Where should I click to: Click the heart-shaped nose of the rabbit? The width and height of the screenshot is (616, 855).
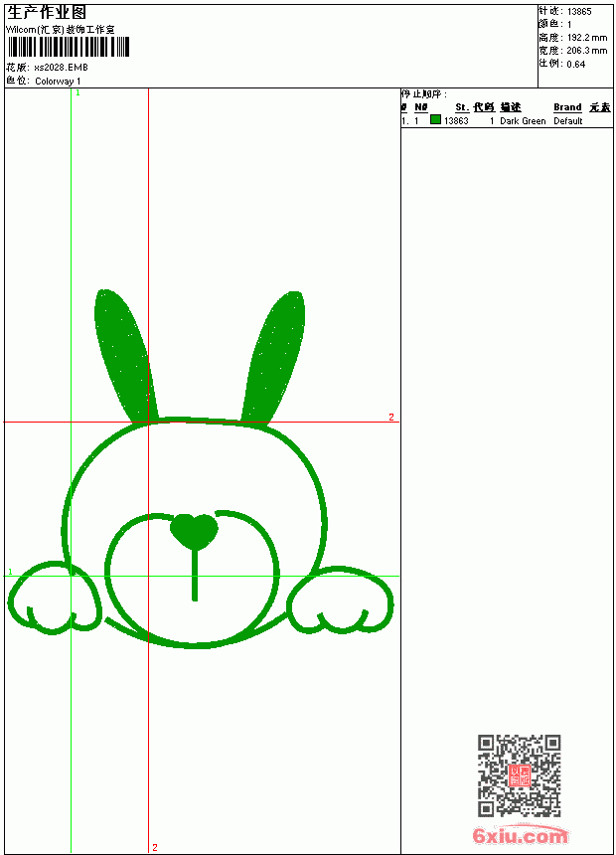click(194, 531)
